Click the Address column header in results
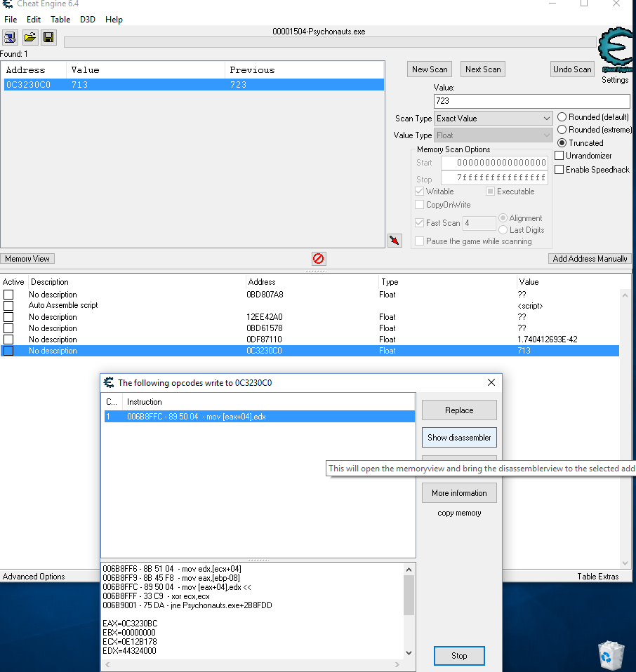 34,70
